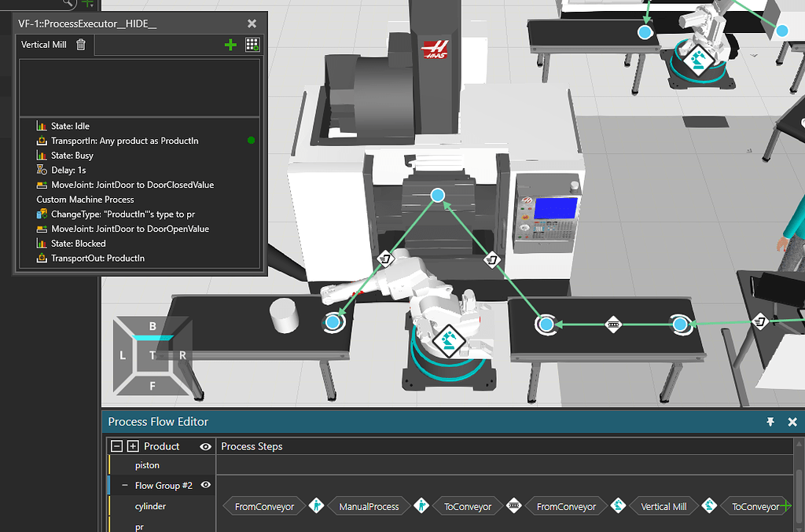Select the first ToConveyor process step
Viewport: 805px width, 532px height.
pos(468,506)
